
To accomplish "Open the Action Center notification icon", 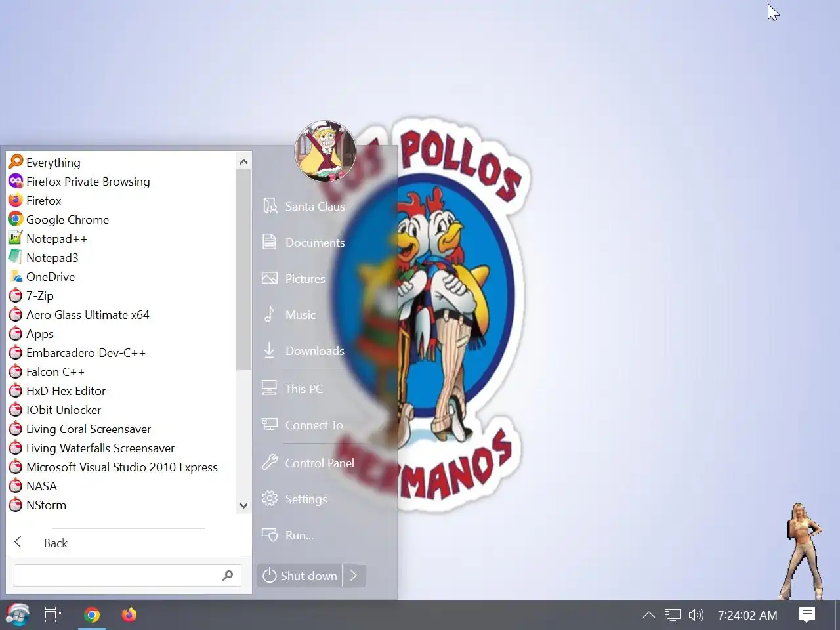I will (x=807, y=615).
